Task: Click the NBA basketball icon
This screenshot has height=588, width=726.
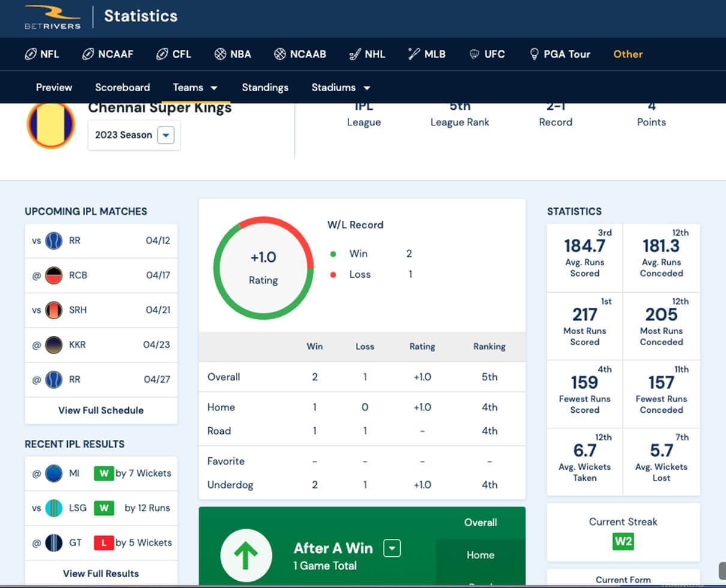Action: pyautogui.click(x=220, y=54)
